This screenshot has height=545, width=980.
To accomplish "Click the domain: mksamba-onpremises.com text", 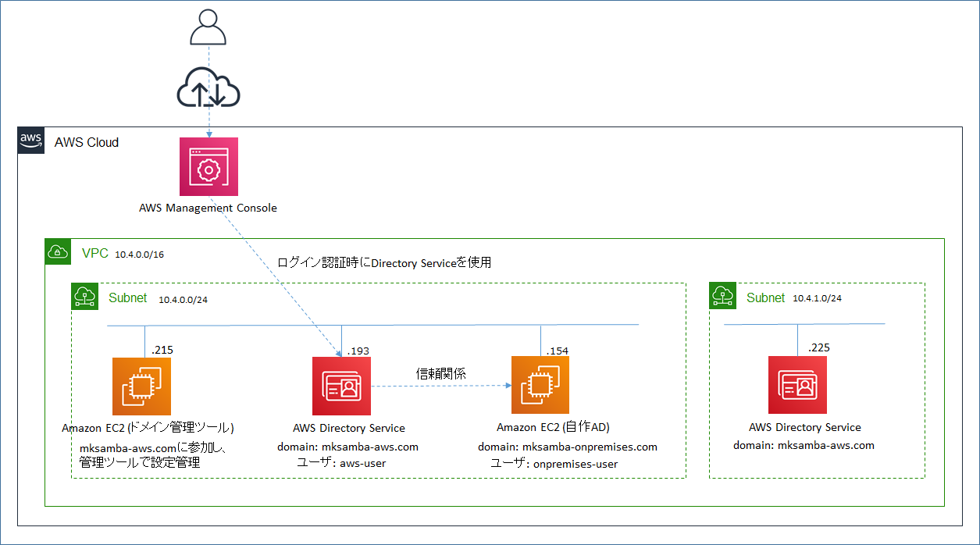I will (568, 447).
